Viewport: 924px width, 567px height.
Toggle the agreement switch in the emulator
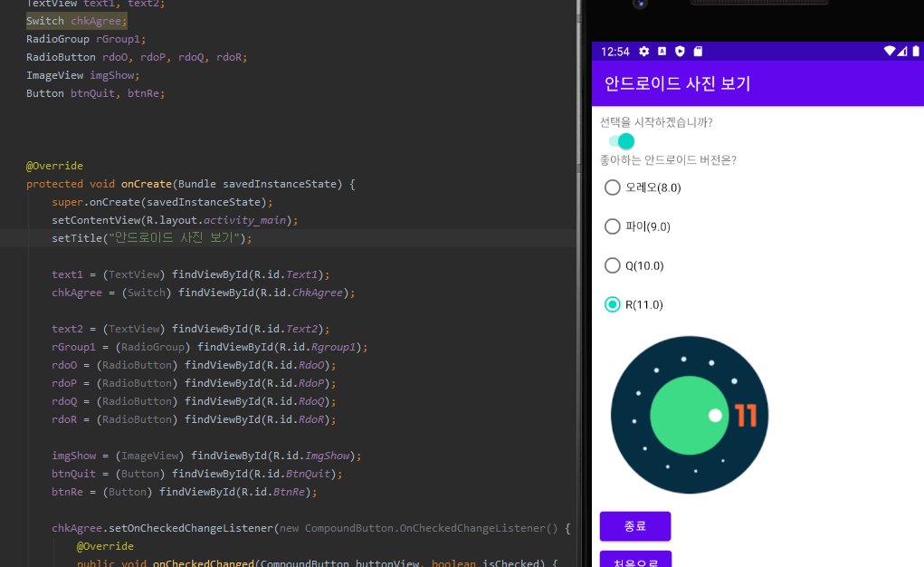coord(622,141)
